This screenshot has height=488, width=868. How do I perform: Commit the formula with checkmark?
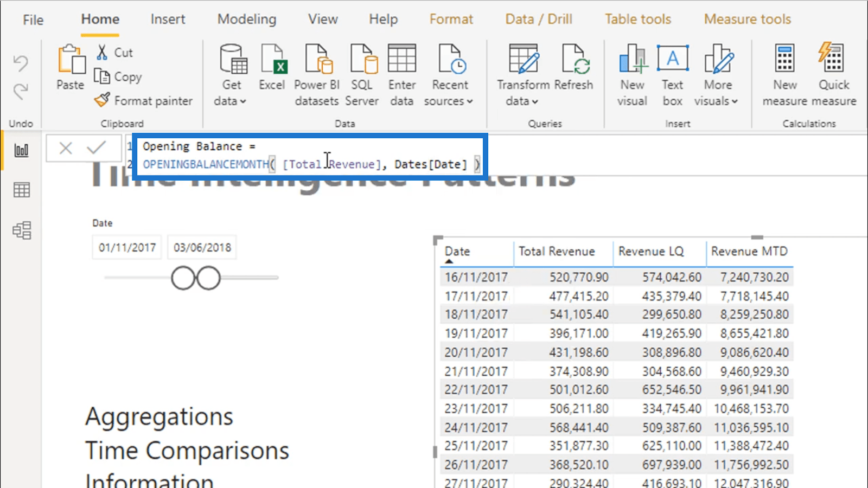[x=97, y=147]
